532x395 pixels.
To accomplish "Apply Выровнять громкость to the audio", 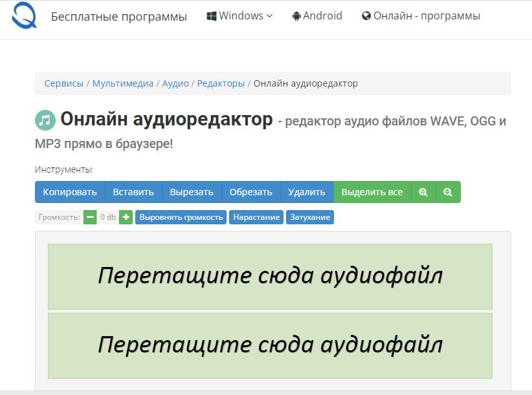I will pos(181,217).
